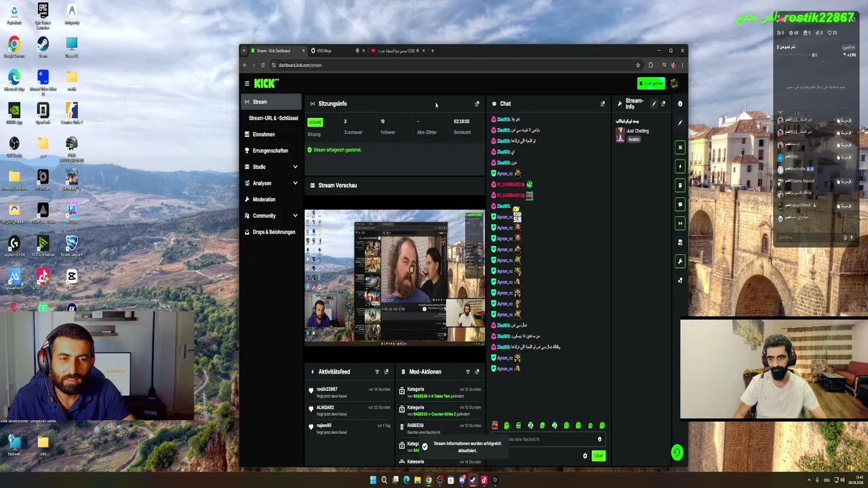Open Stream-URL & -Schlüssel page
This screenshot has height=488, width=868.
[273, 118]
